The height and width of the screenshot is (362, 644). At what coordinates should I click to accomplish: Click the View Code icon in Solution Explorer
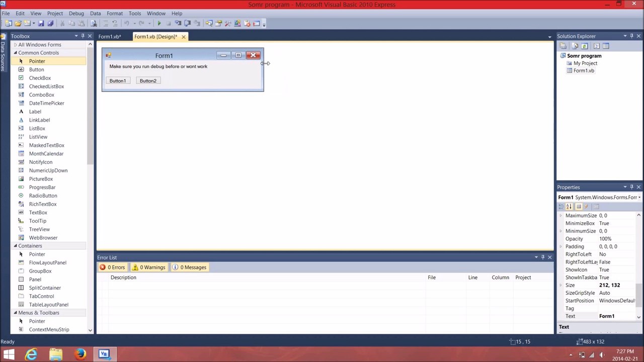click(597, 46)
